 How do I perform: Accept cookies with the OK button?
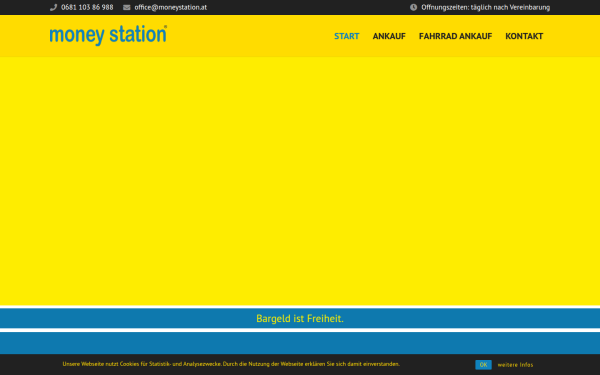point(483,365)
